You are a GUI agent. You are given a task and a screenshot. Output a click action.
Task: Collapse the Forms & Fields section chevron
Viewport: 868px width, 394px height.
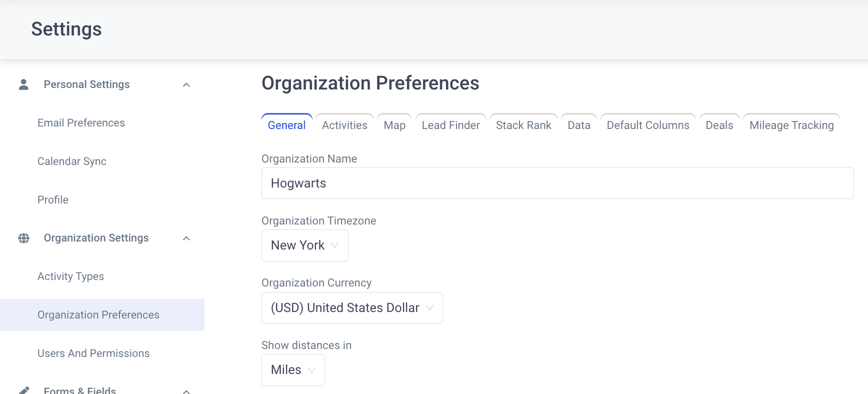(x=186, y=391)
